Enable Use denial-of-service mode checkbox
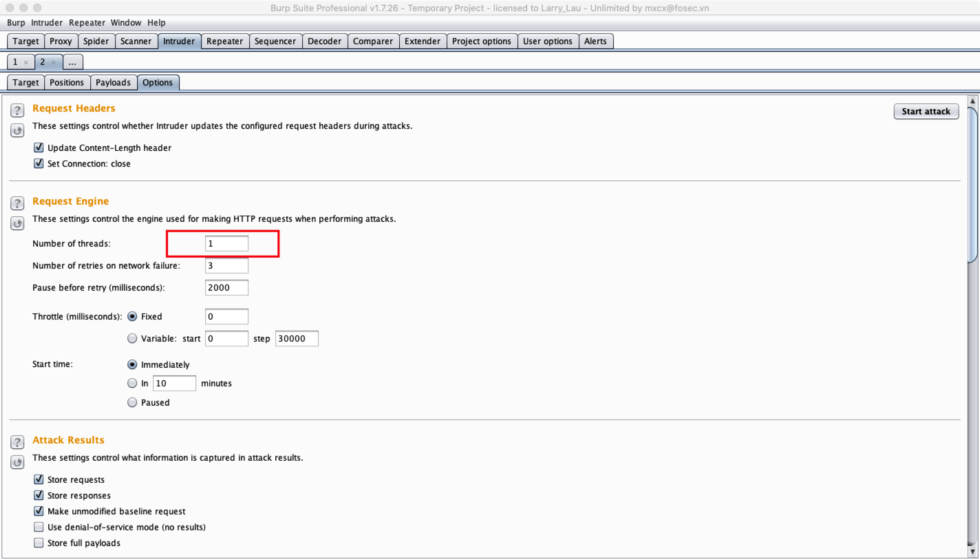 [x=39, y=528]
